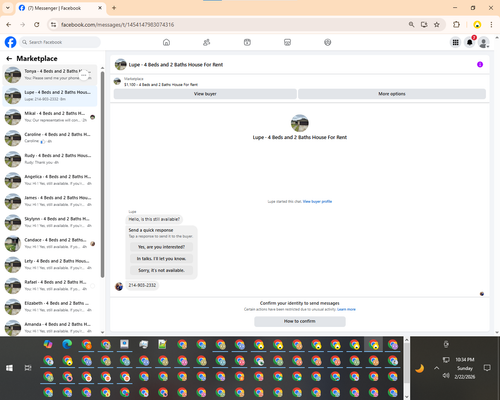View site information icon in address bar

(x=53, y=24)
